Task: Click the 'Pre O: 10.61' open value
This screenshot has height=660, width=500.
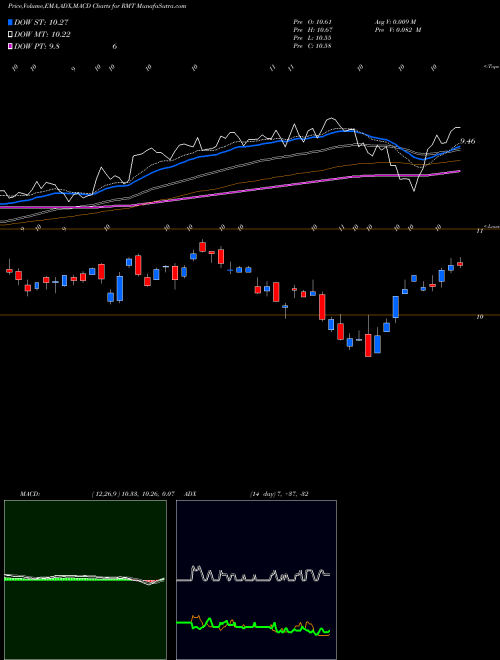Action: pos(312,21)
